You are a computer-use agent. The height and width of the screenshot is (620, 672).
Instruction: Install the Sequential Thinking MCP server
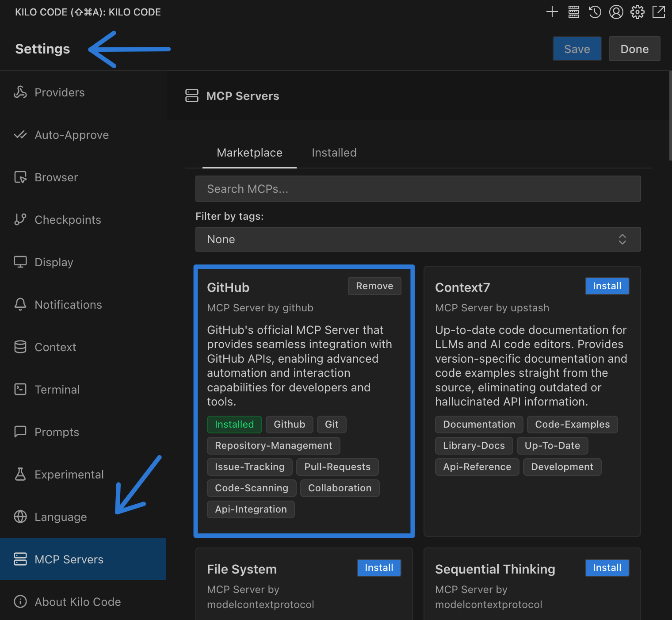point(607,568)
